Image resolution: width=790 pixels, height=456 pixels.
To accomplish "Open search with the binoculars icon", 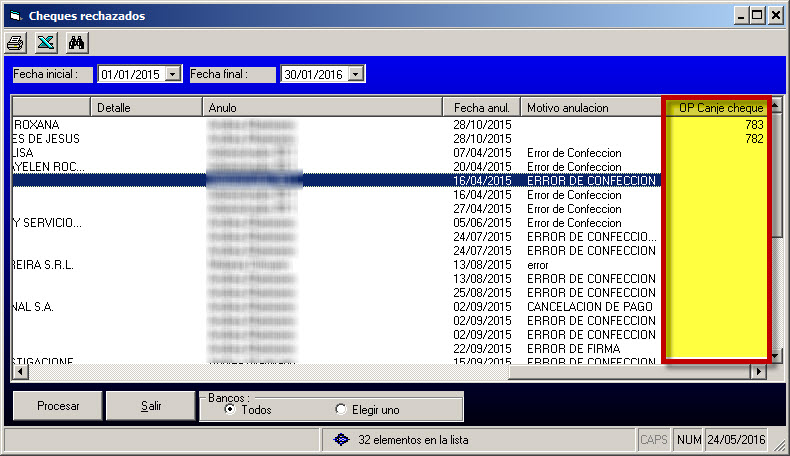I will click(76, 42).
